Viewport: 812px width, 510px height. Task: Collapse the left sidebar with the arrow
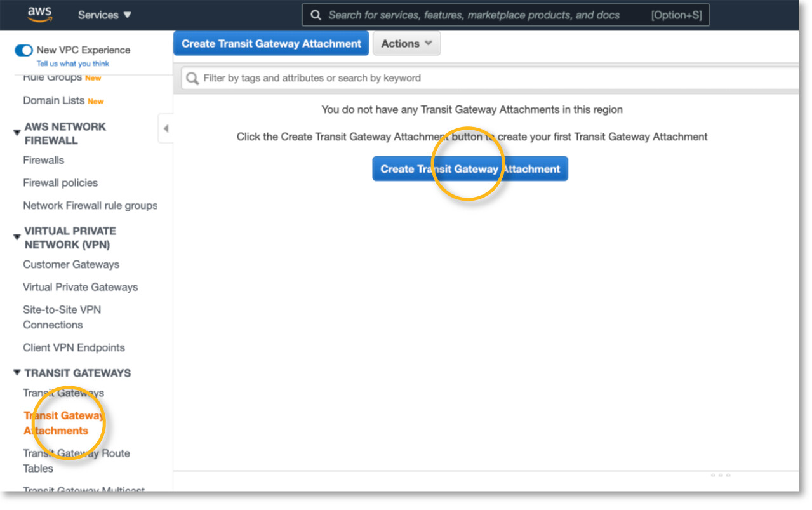[166, 128]
